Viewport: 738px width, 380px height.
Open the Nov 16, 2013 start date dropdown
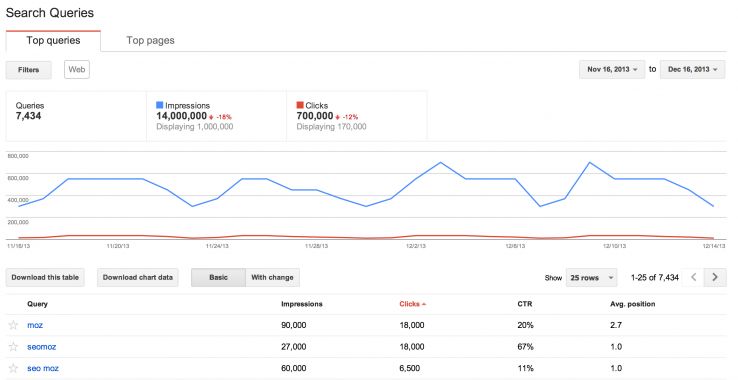coord(612,70)
